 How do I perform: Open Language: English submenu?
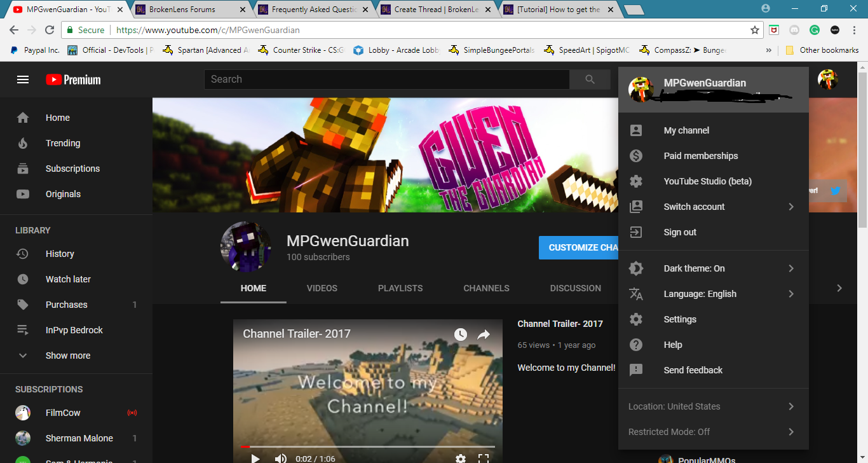tap(713, 294)
